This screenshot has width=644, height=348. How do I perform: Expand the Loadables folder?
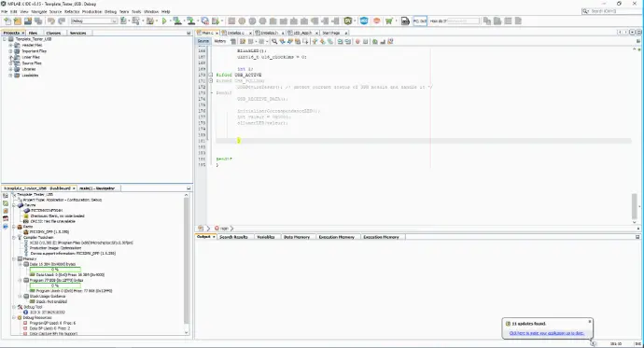10,76
